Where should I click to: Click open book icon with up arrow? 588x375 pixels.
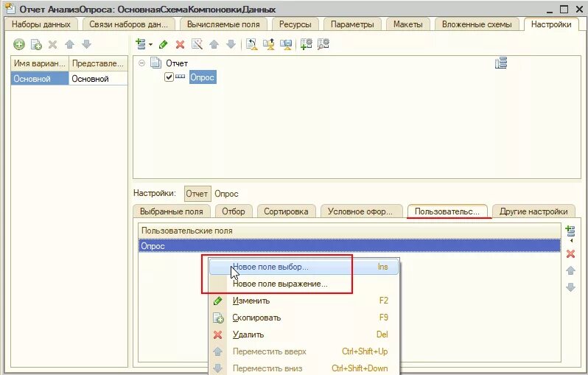pyautogui.click(x=269, y=44)
